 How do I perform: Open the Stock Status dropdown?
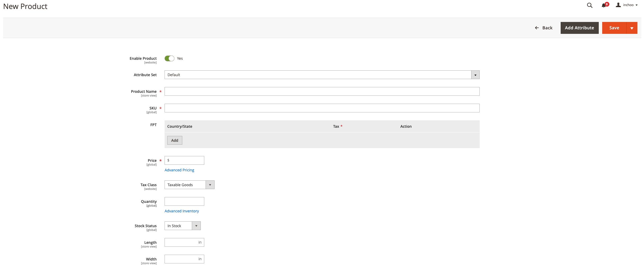(x=183, y=226)
